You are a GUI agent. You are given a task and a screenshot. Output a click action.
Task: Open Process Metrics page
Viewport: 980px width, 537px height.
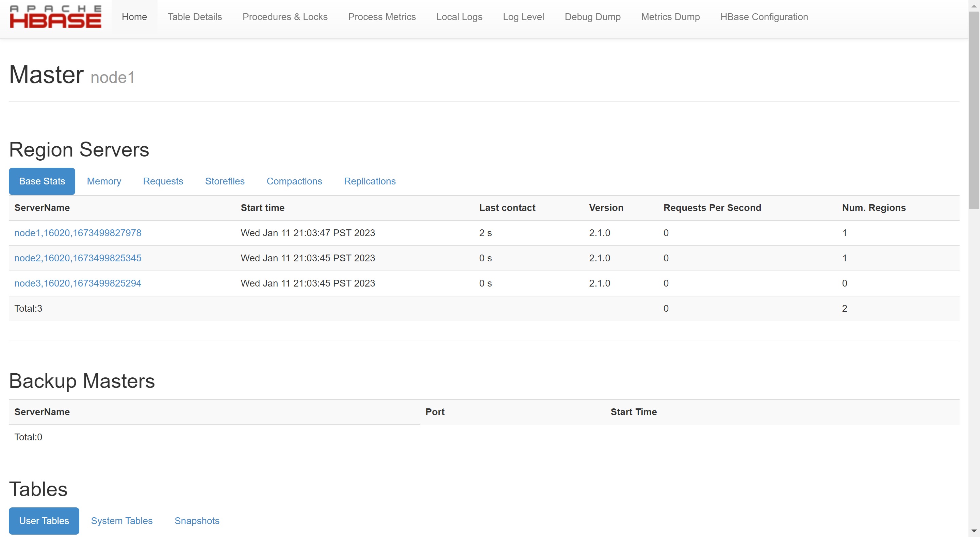(382, 17)
